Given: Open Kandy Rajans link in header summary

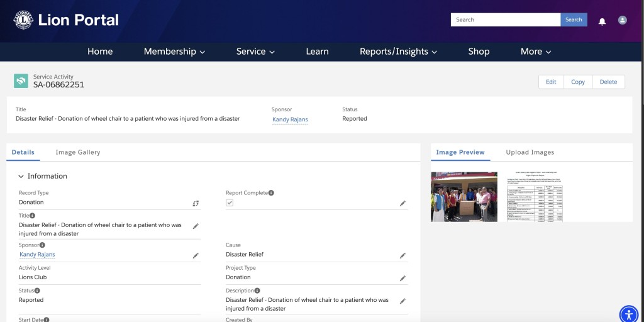Looking at the screenshot, I should (x=290, y=119).
